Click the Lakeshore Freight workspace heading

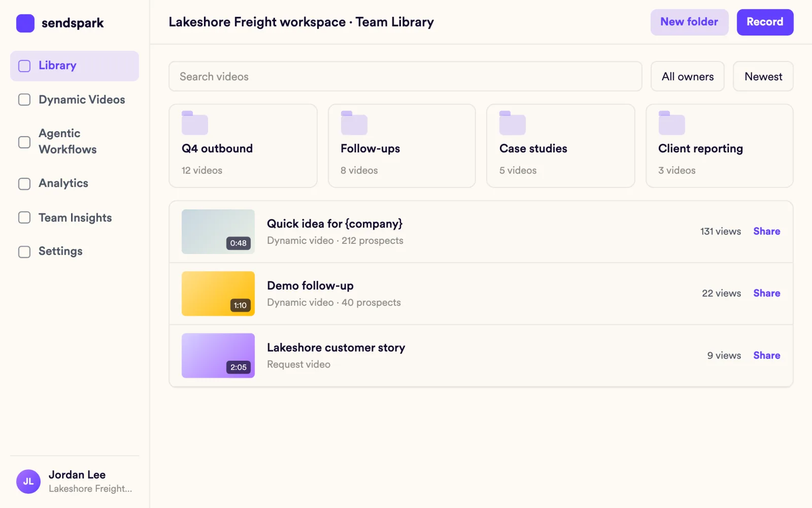[301, 22]
